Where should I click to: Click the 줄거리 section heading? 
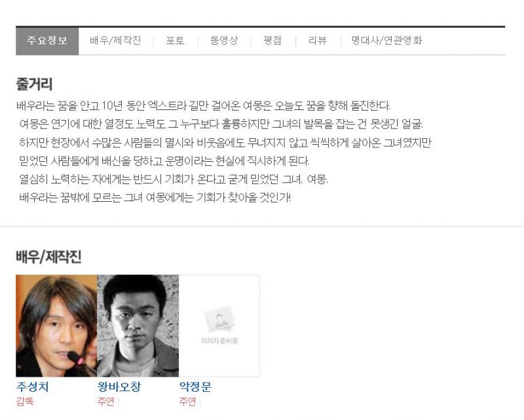click(34, 84)
